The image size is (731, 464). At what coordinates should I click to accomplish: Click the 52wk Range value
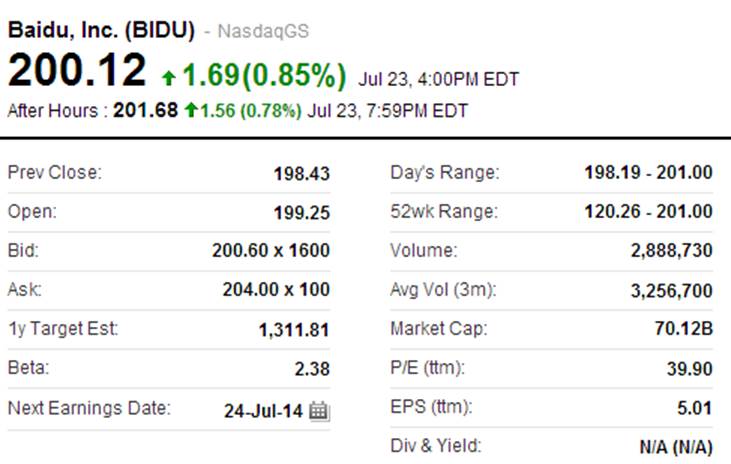click(x=648, y=212)
